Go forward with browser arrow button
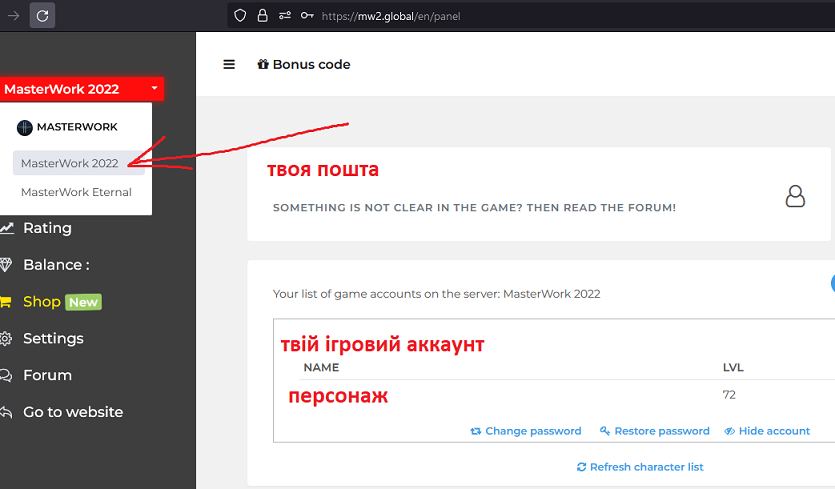 [x=13, y=16]
